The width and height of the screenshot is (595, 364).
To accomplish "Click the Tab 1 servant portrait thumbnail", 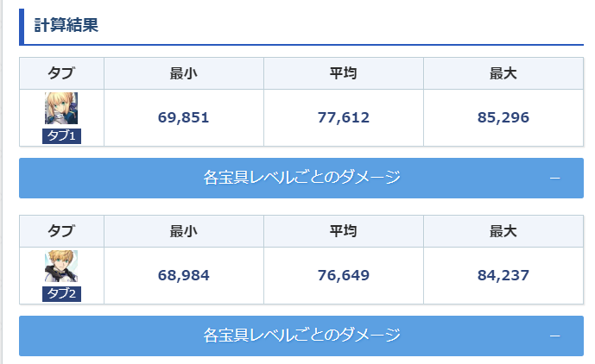I will coord(61,109).
